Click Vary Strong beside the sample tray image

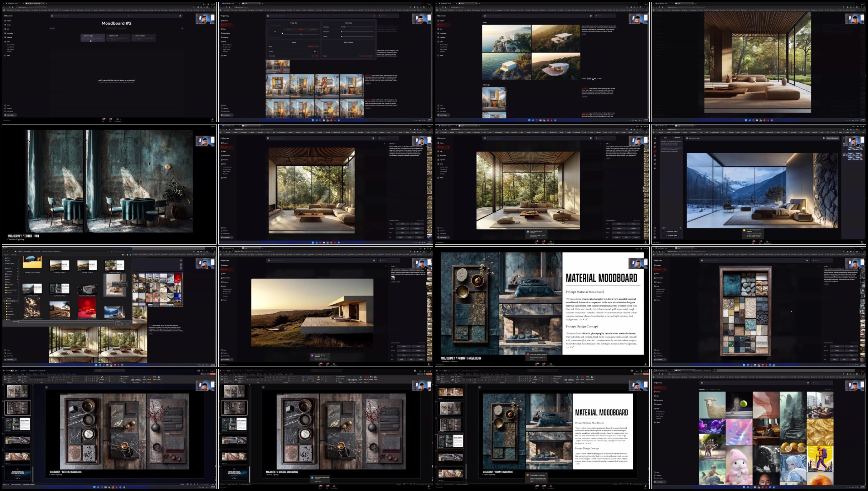coord(851,346)
